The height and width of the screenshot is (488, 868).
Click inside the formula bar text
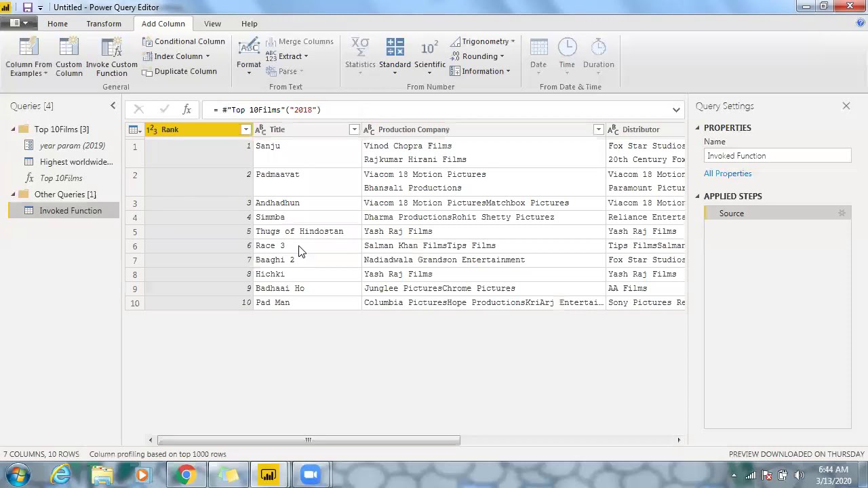[x=267, y=110]
